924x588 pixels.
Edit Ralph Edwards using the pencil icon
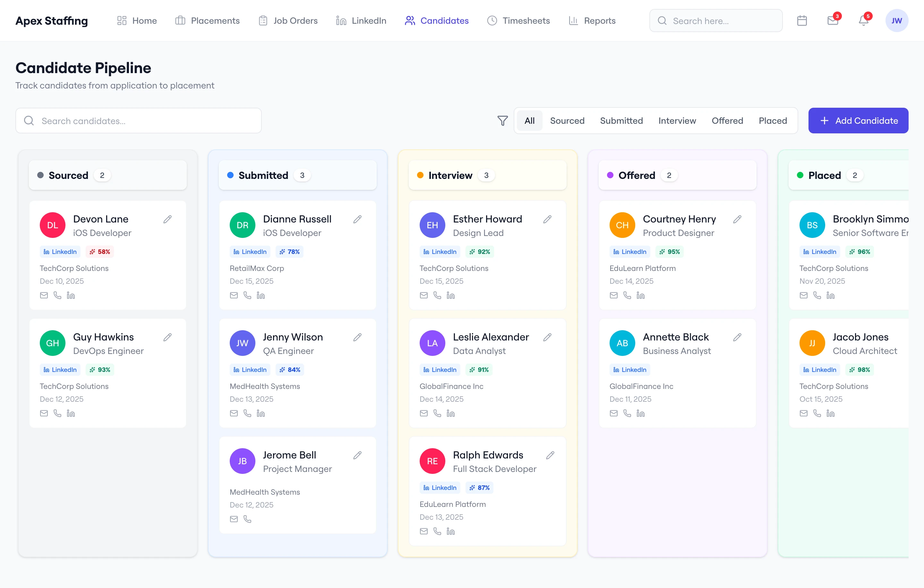(550, 455)
